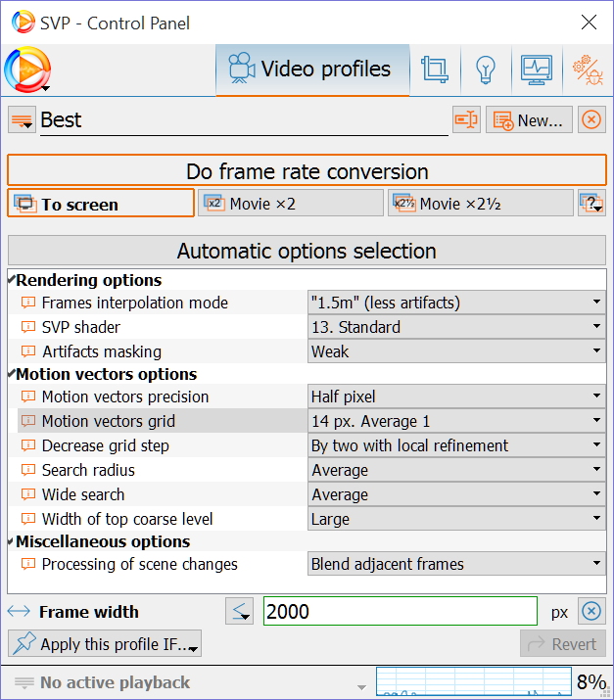The image size is (614, 700).
Task: Clear frame width with blue X icon
Action: click(x=590, y=612)
